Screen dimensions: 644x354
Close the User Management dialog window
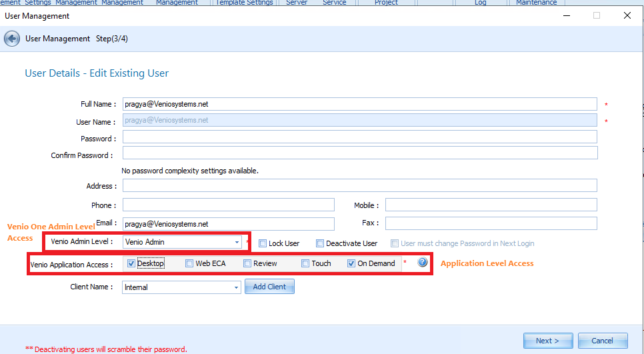click(627, 15)
